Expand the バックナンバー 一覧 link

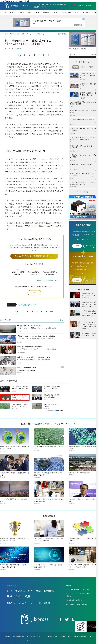[74, 424]
